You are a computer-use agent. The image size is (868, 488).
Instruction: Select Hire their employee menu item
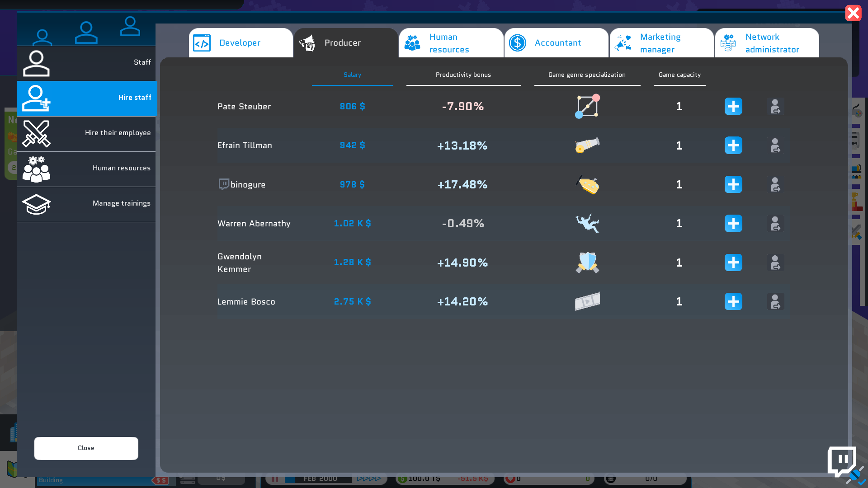[x=86, y=133]
